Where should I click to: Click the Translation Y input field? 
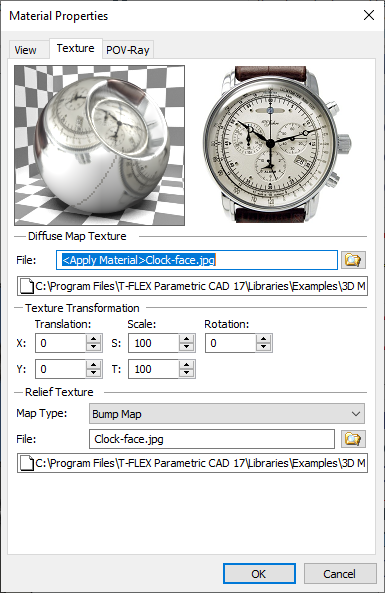click(x=61, y=369)
